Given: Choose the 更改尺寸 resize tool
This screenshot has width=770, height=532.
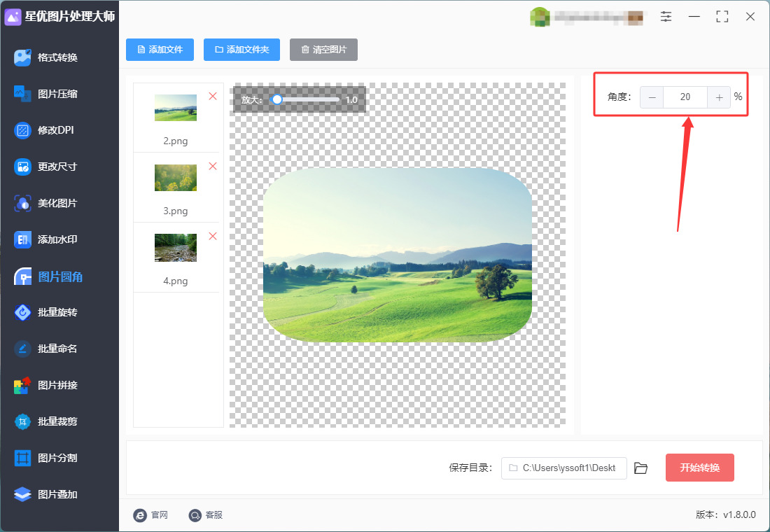Looking at the screenshot, I should pos(45,167).
